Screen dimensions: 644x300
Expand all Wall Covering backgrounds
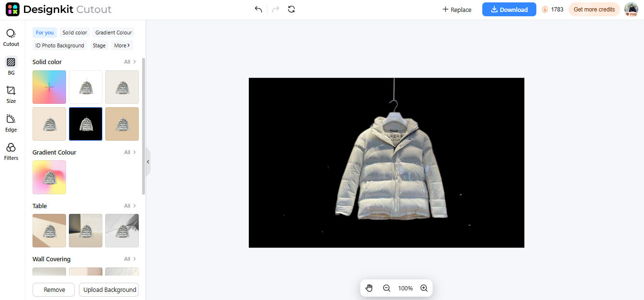[130, 259]
